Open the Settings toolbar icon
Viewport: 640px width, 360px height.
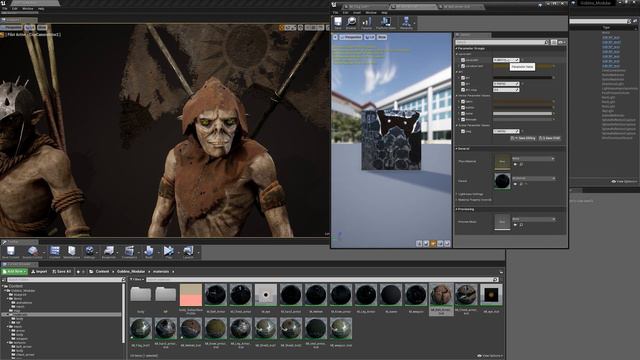89,252
